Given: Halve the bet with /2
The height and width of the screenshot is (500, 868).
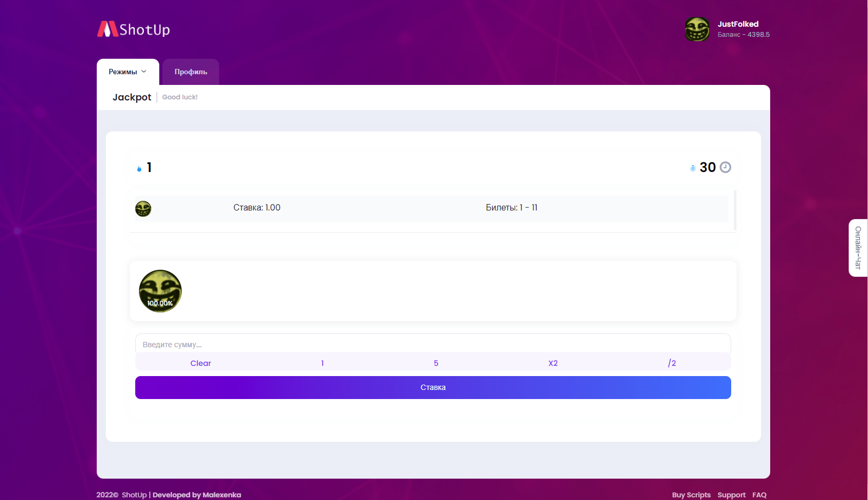Looking at the screenshot, I should point(672,363).
